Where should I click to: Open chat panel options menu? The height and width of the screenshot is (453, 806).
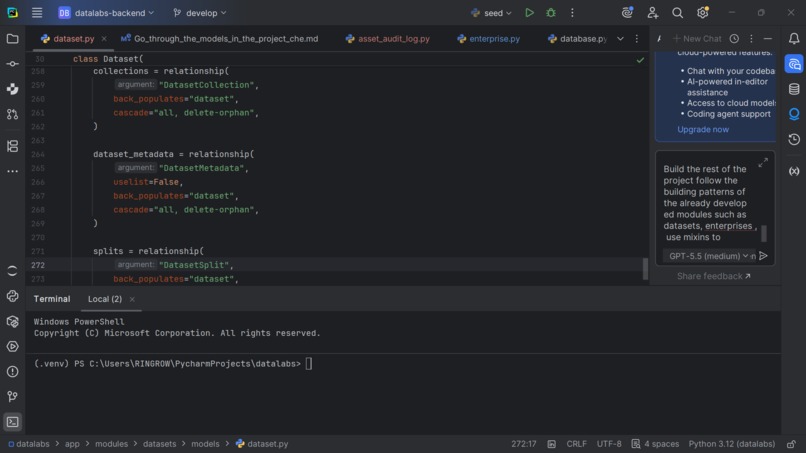tap(751, 39)
